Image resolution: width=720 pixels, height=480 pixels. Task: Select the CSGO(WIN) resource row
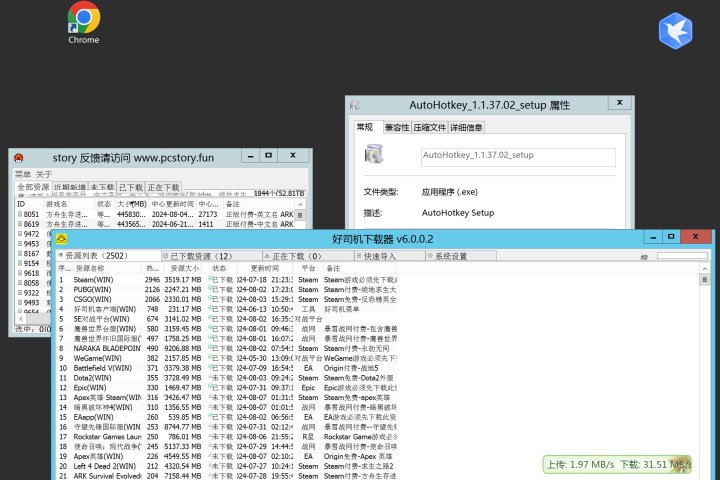[227, 299]
